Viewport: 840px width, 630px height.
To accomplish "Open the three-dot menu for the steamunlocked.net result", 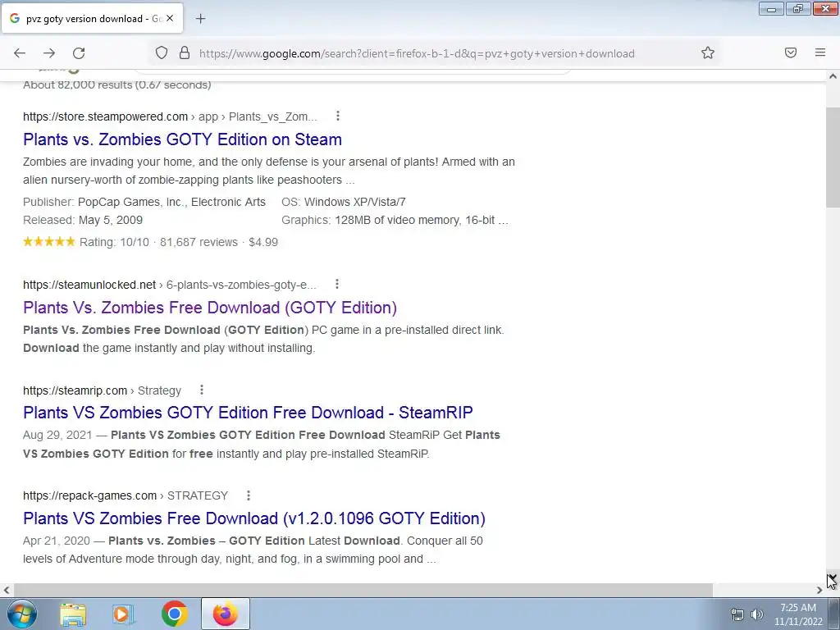I will click(337, 284).
